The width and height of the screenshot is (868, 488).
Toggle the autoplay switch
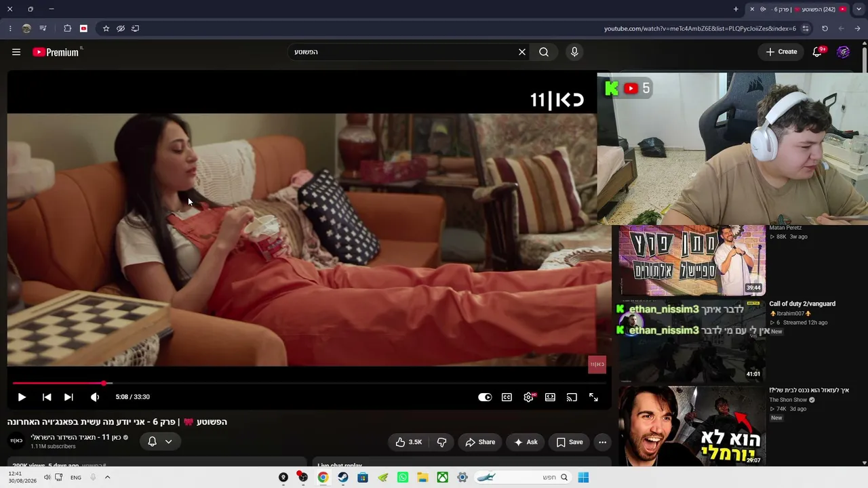[x=485, y=397]
